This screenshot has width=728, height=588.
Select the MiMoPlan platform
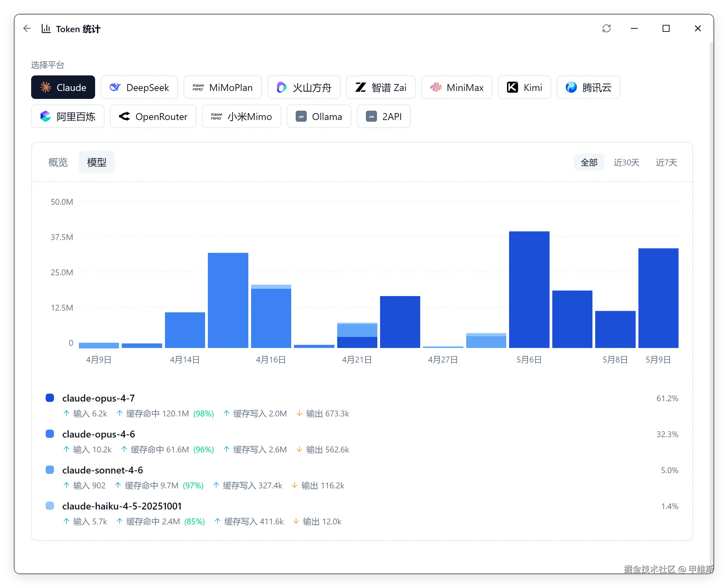click(222, 87)
